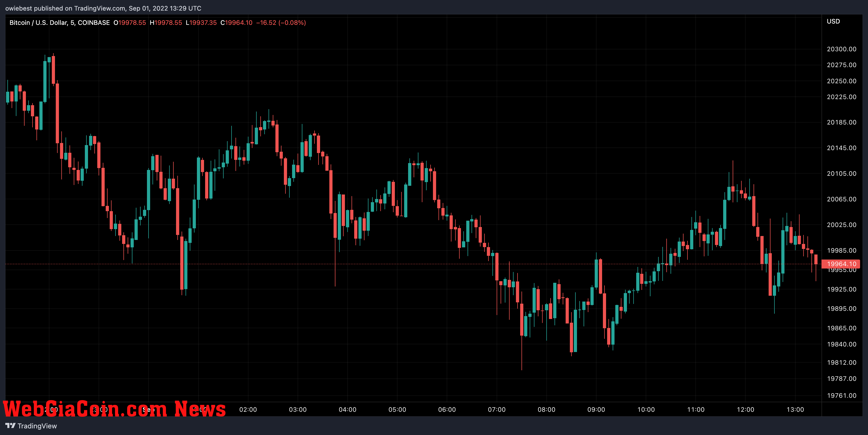This screenshot has height=435, width=868.
Task: Click the 20105.00 price axis label
Action: tap(841, 174)
